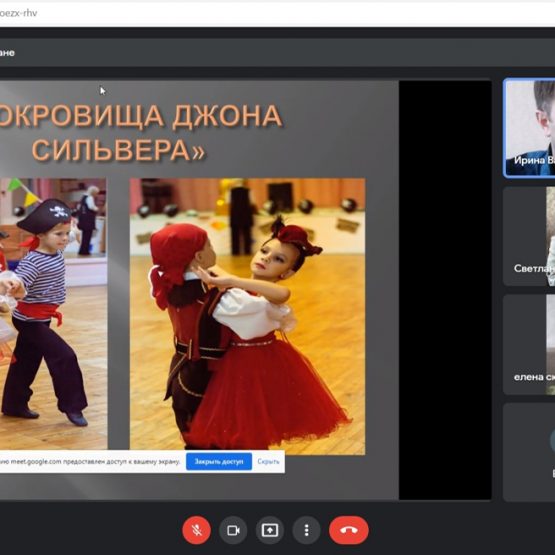
Task: Click the slide title 'СИЛЬВЕРА»'
Action: (119, 150)
